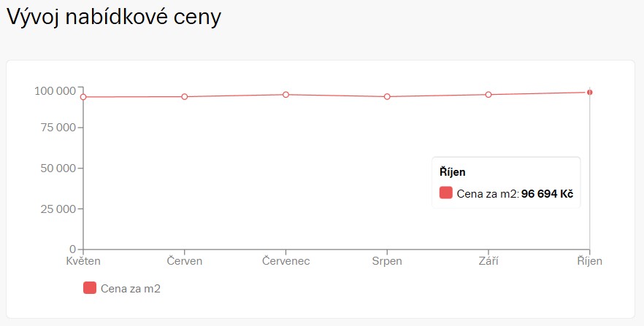Click the Červenec x-axis label
Viewport: 644px width, 326px height.
pos(286,261)
